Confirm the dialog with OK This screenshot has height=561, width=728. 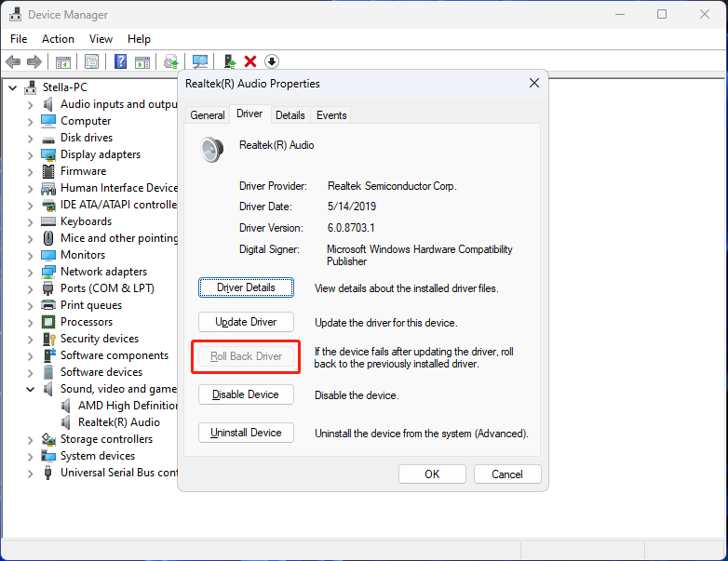tap(432, 474)
